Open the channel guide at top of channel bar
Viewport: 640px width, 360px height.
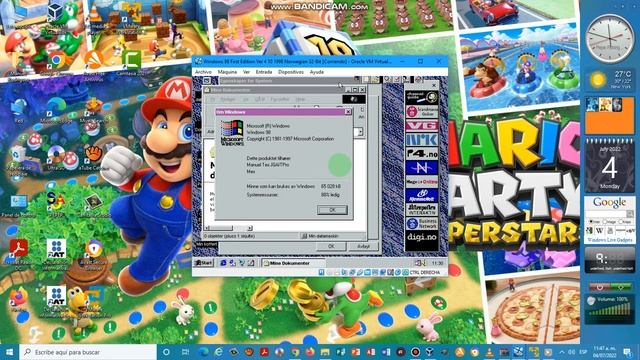(422, 97)
